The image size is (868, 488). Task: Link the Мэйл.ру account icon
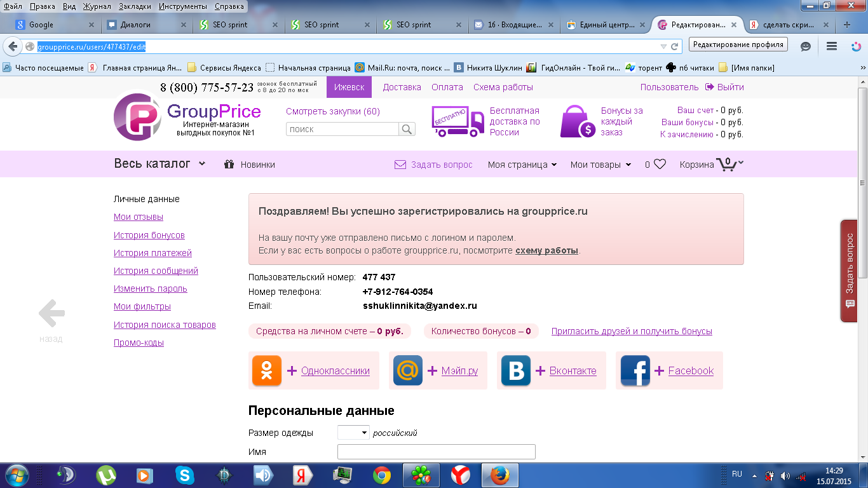coord(408,371)
